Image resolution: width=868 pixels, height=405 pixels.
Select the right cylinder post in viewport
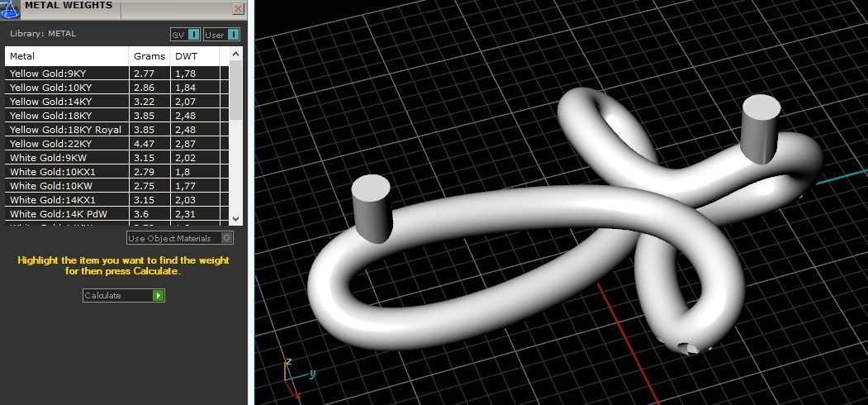(x=761, y=129)
